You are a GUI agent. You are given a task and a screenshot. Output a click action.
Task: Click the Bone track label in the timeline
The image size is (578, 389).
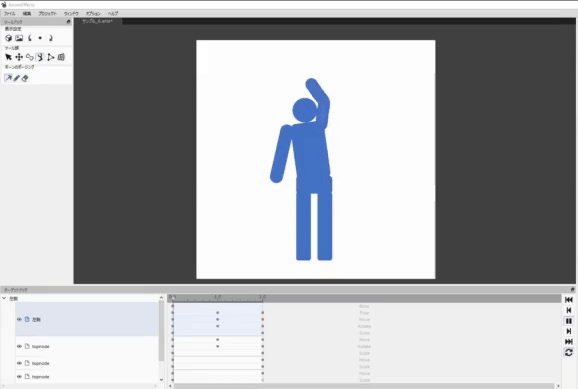coord(364,306)
